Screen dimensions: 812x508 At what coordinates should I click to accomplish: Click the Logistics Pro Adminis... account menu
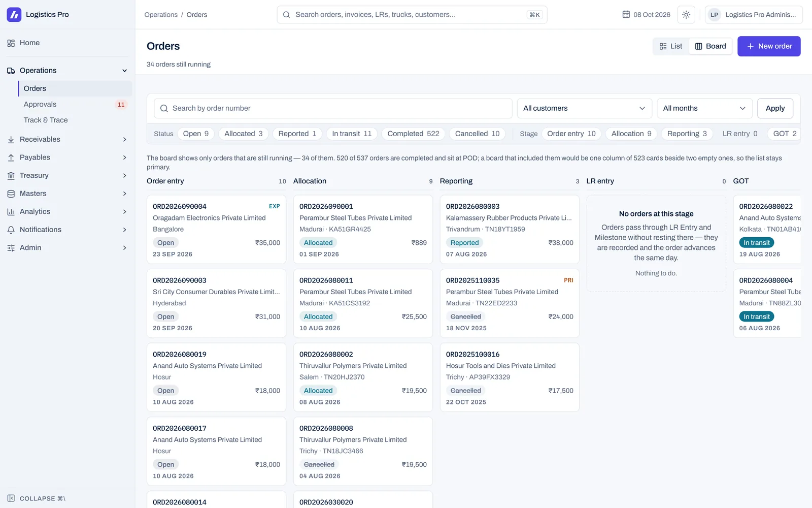pos(754,15)
